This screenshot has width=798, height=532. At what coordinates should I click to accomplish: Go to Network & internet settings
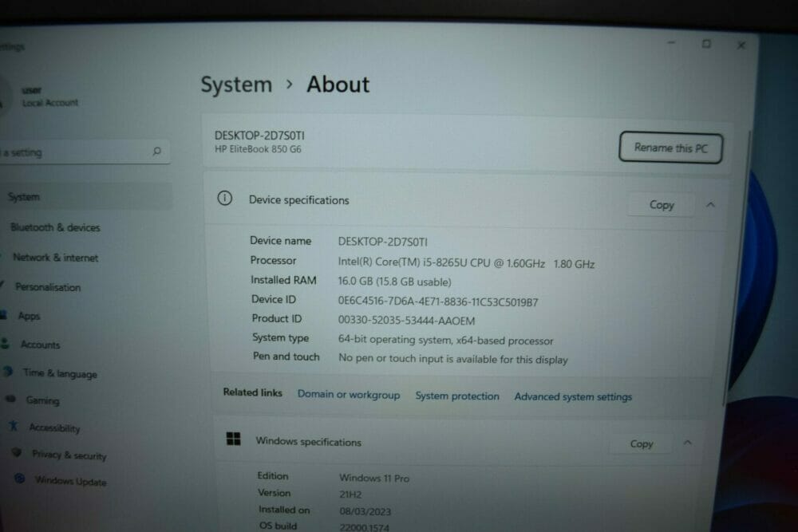pyautogui.click(x=56, y=258)
